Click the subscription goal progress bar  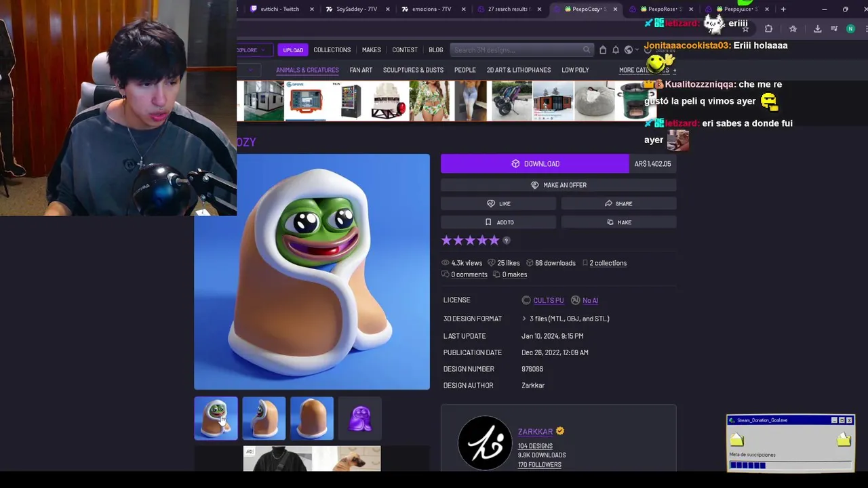click(x=791, y=466)
